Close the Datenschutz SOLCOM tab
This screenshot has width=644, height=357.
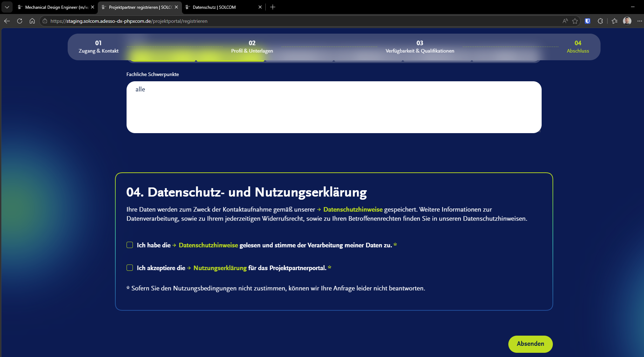(x=260, y=7)
